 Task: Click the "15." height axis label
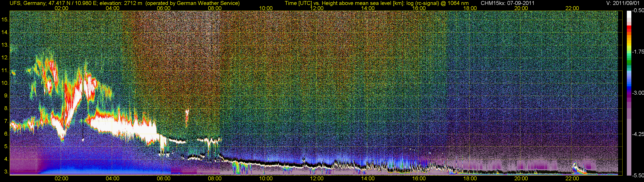(x=5, y=20)
